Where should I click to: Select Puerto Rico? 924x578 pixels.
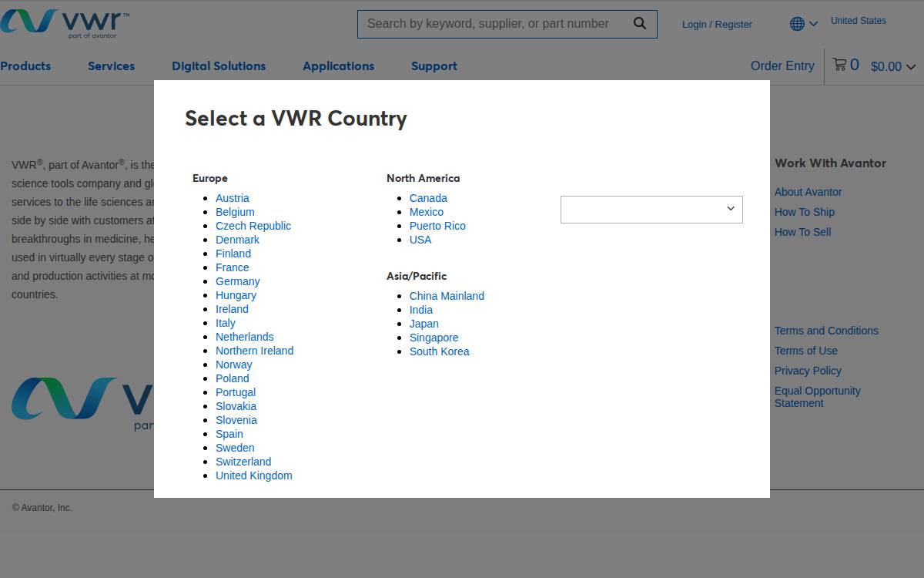[x=437, y=226]
